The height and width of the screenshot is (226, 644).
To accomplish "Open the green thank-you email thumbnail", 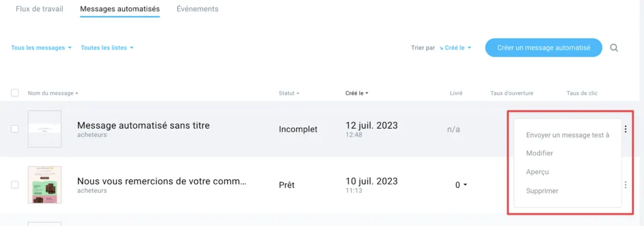I will [45, 185].
